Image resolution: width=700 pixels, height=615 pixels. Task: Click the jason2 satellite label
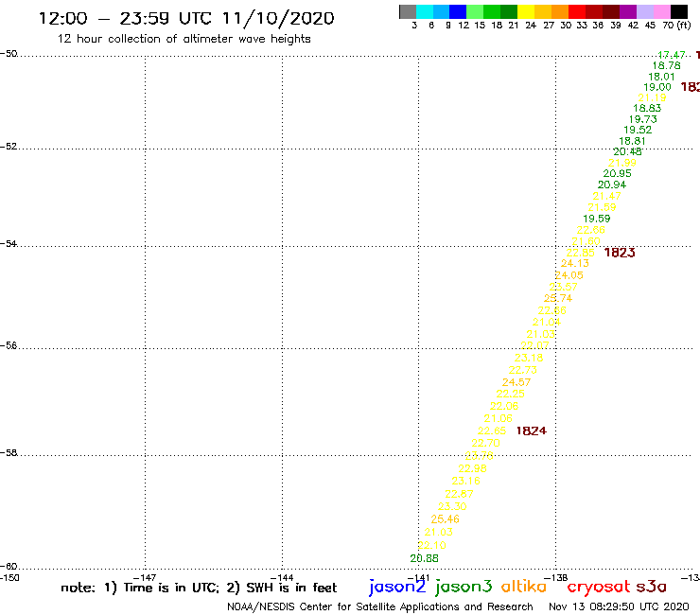tap(397, 587)
